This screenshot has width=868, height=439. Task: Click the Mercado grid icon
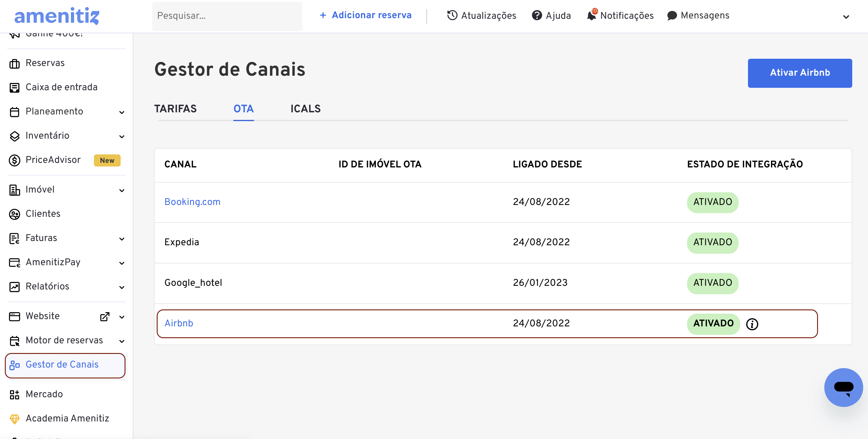15,394
